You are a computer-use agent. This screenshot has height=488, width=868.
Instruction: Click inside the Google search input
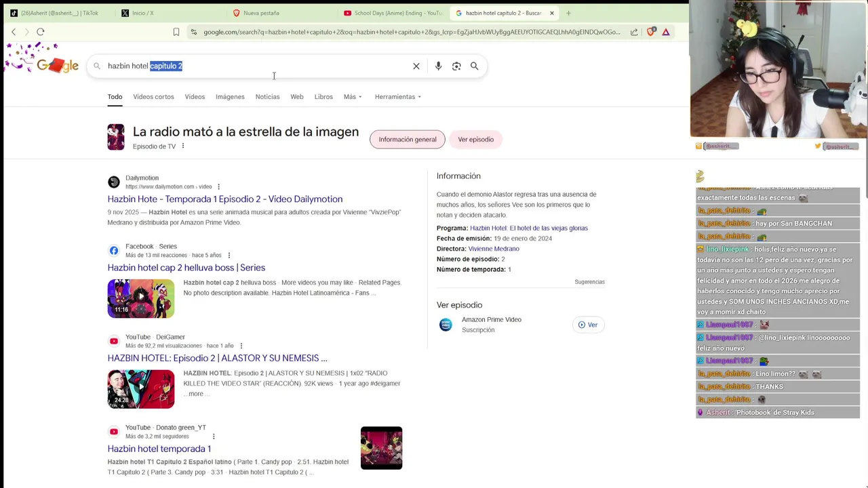point(258,66)
